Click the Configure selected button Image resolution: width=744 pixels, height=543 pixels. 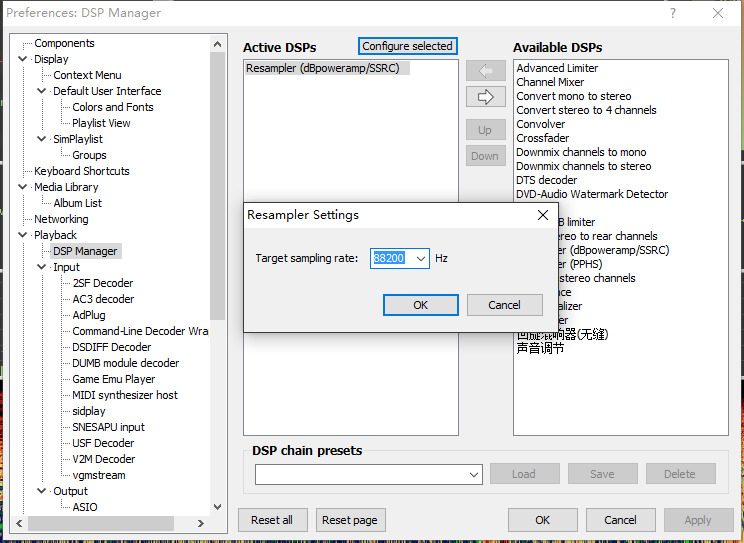(x=407, y=46)
